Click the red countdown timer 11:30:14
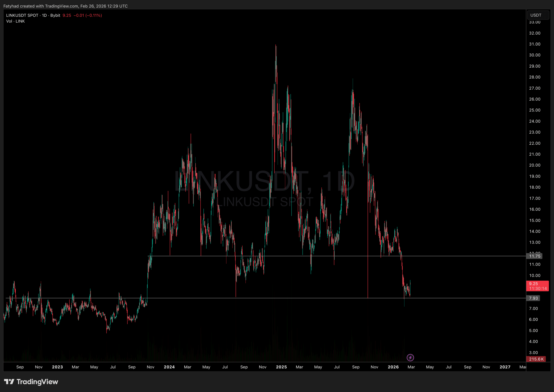554x392 pixels. pos(538,289)
